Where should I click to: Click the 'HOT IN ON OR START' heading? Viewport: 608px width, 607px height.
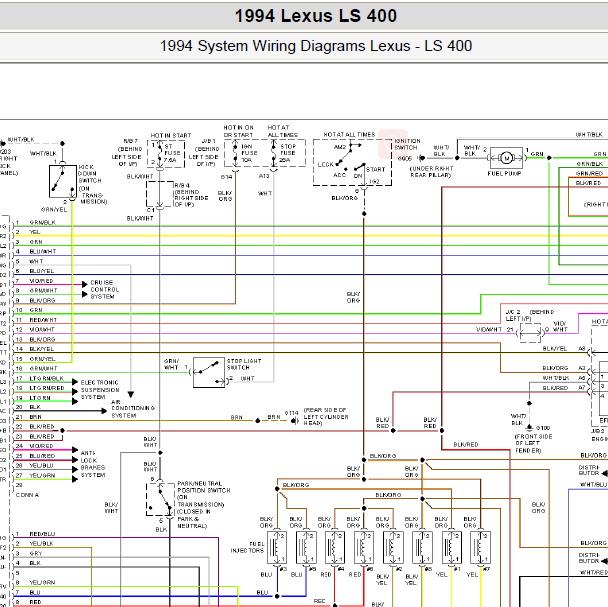tap(238, 131)
